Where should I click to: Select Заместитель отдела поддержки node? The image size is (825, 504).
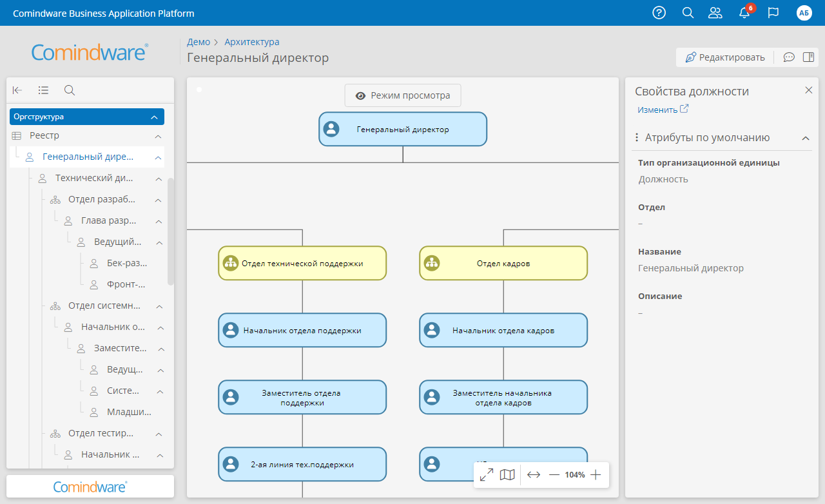[x=302, y=397]
